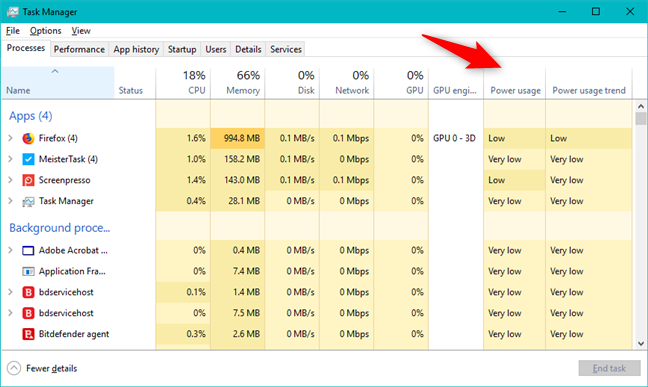This screenshot has height=387, width=648.
Task: Sort by the Memory column header
Action: (x=238, y=83)
